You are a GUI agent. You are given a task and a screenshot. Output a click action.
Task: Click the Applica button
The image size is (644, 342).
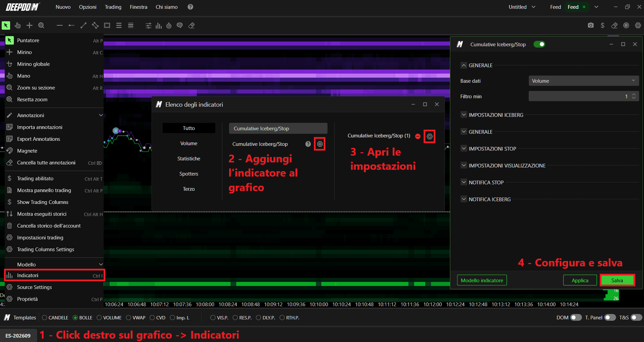pyautogui.click(x=580, y=280)
